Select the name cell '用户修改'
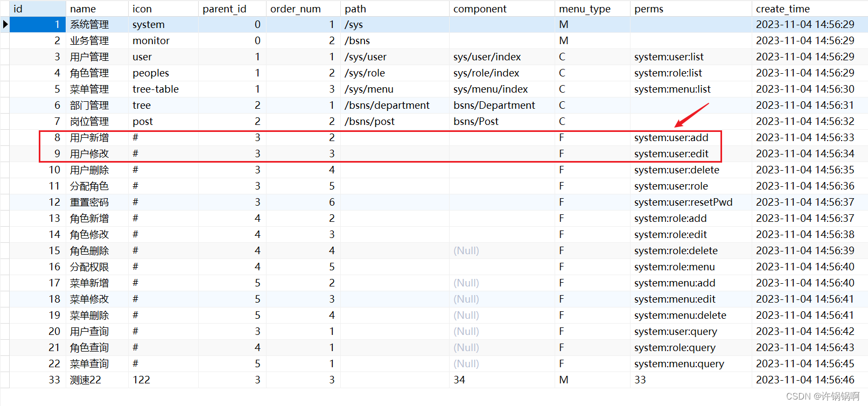The width and height of the screenshot is (868, 406). pos(97,154)
